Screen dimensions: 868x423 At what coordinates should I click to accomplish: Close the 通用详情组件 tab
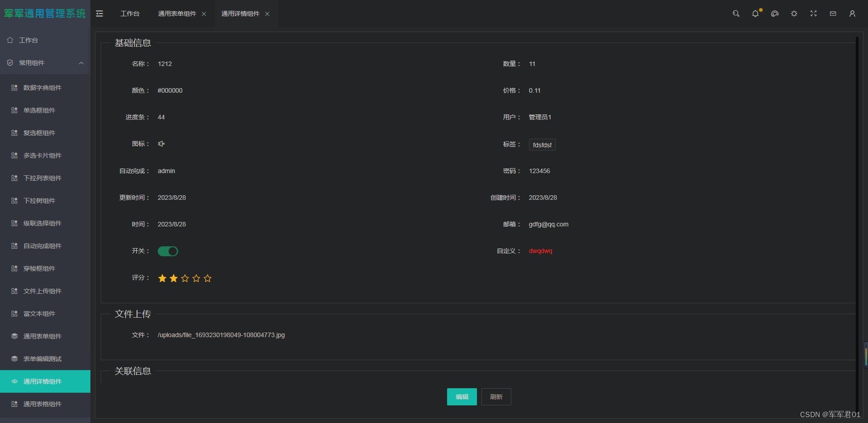coord(267,14)
